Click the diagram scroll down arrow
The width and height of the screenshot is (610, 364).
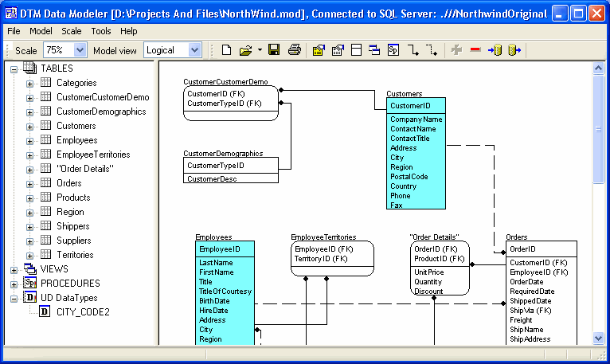598,338
